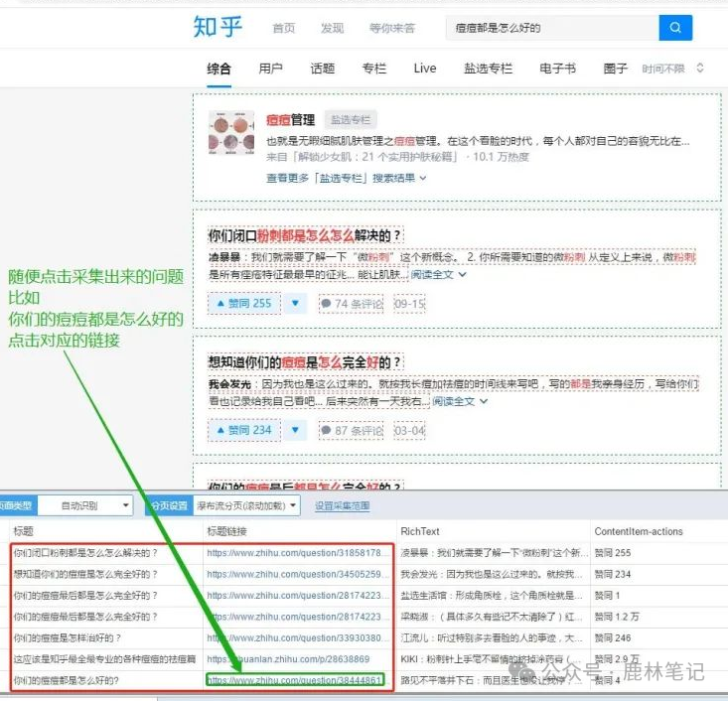Open question 想知道你们的痘痘是怎么完全好的
Viewport: 728px width, 701px height.
(305, 362)
